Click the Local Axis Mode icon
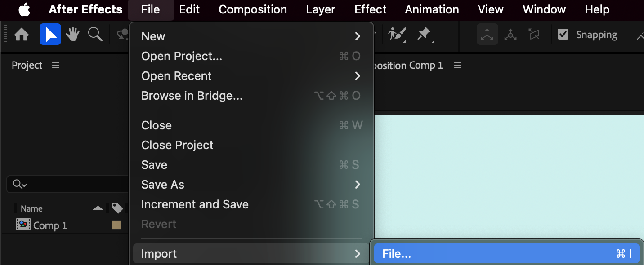The width and height of the screenshot is (644, 265). point(487,35)
